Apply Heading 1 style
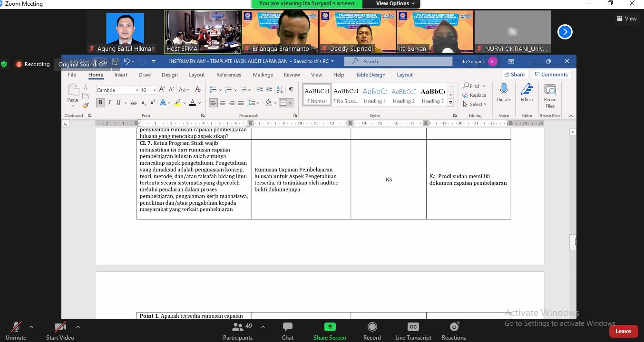644x342 pixels. 375,95
